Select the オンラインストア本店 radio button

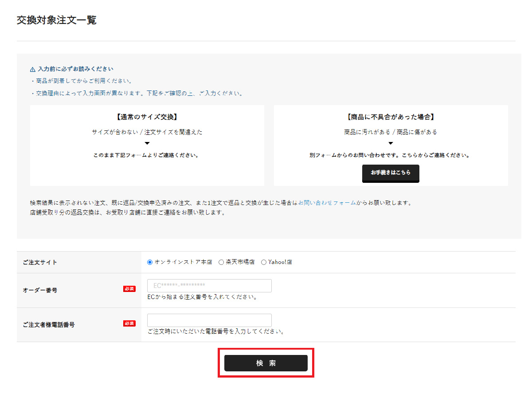150,262
